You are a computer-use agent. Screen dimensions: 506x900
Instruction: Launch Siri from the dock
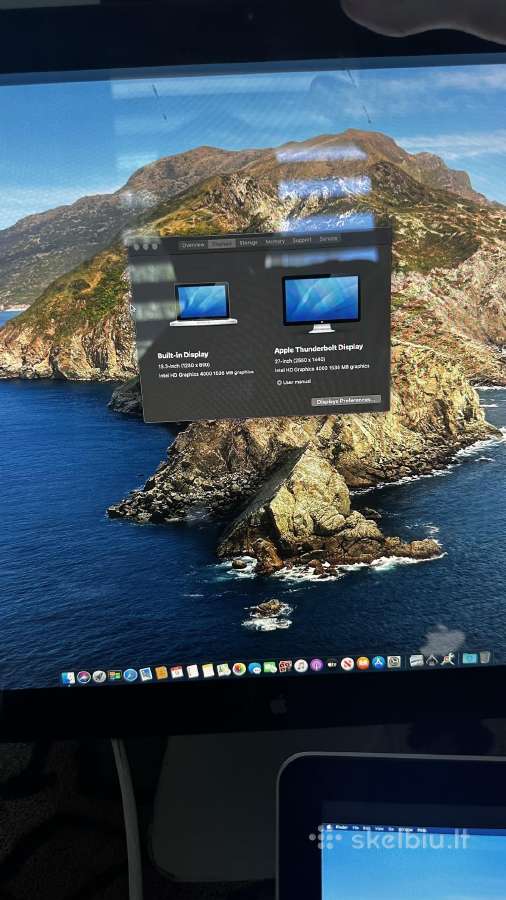tap(84, 677)
